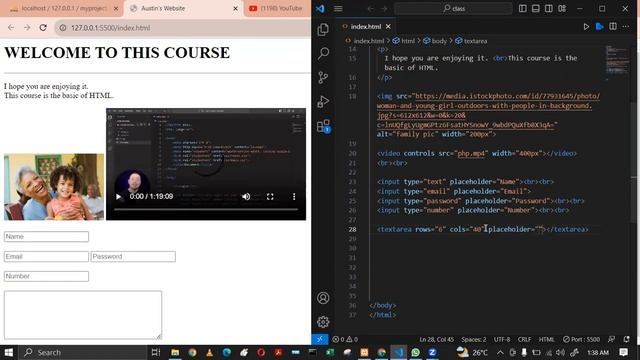640x360 pixels.
Task: Toggle the secondary side bar layout
Action: coord(549,8)
